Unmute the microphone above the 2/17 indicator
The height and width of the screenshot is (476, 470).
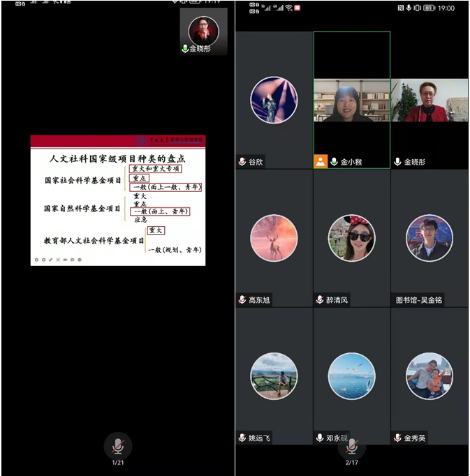point(352,445)
